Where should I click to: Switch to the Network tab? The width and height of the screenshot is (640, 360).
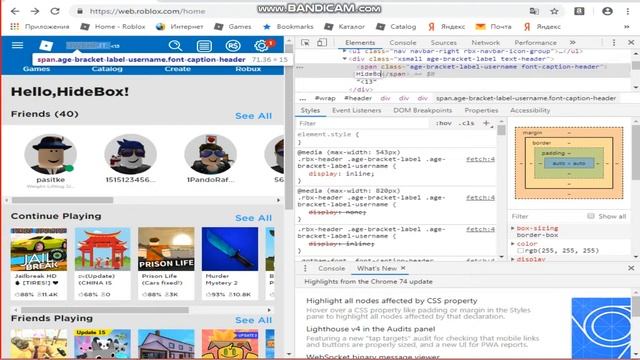point(486,42)
